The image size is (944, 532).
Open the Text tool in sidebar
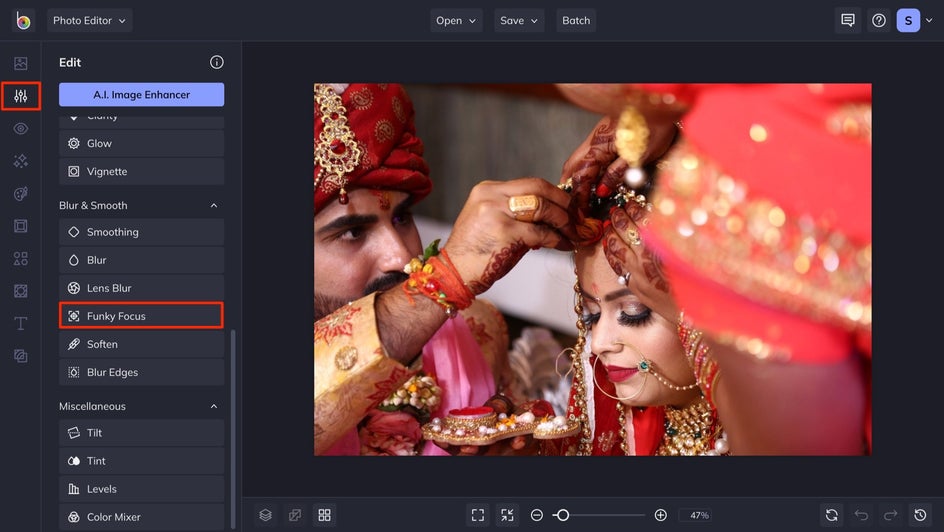tap(20, 324)
